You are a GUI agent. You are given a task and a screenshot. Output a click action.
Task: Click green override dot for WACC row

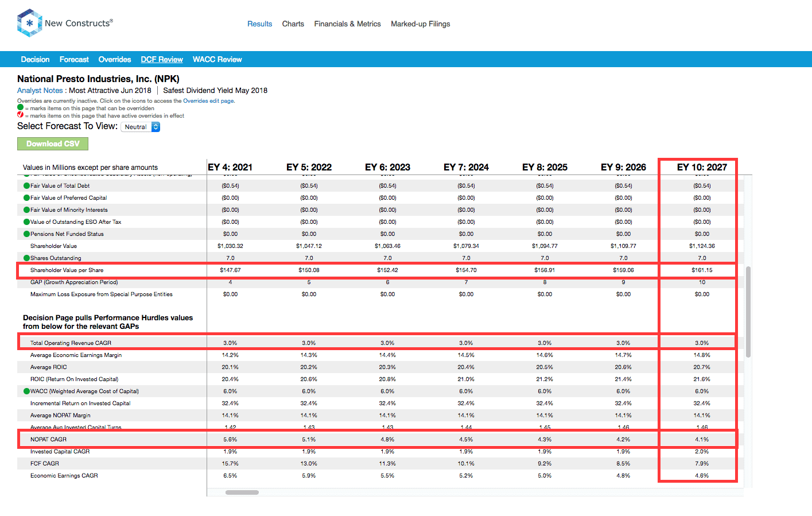(x=26, y=391)
